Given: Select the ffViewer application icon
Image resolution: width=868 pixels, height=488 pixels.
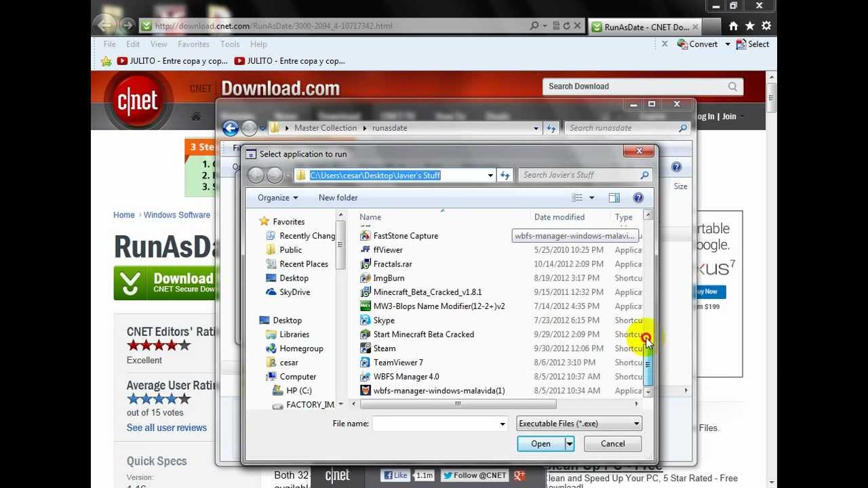Looking at the screenshot, I should coord(366,250).
